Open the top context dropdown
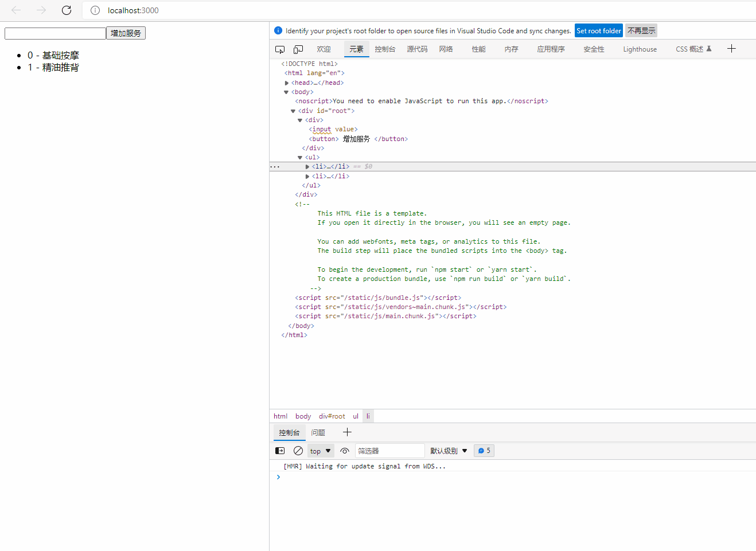This screenshot has height=551, width=756. pyautogui.click(x=321, y=451)
